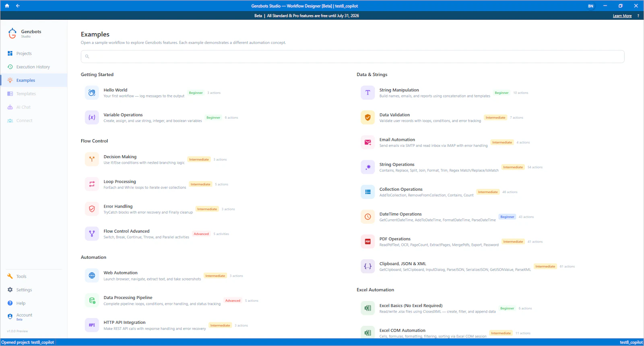Open Account in the sidebar

[34, 317]
